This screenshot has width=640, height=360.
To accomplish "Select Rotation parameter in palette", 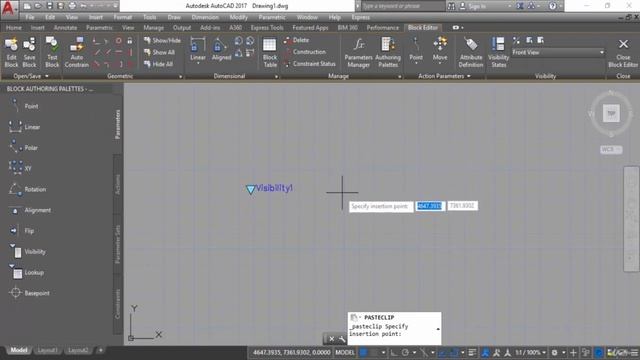I will coord(27,189).
